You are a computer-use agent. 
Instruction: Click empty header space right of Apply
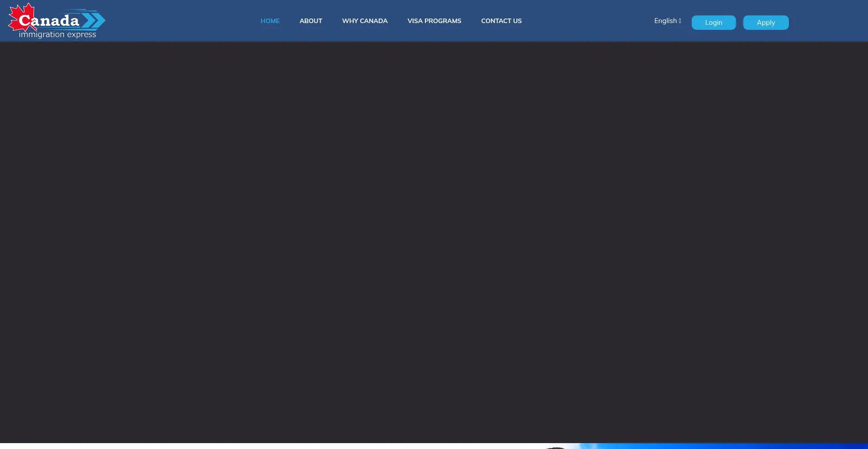[x=827, y=21]
